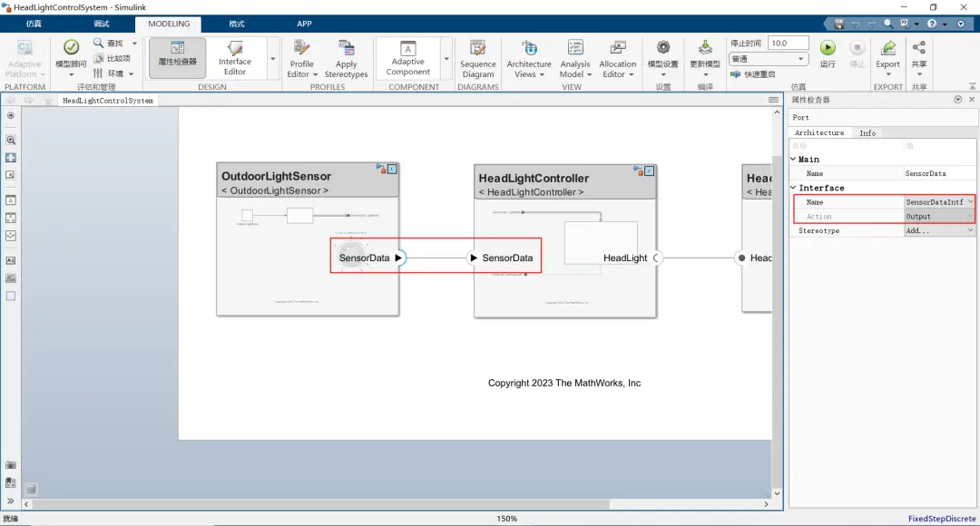Screen dimensions: 980x526
Task: Click the Find (查找) magnifier icon
Action: [98, 43]
